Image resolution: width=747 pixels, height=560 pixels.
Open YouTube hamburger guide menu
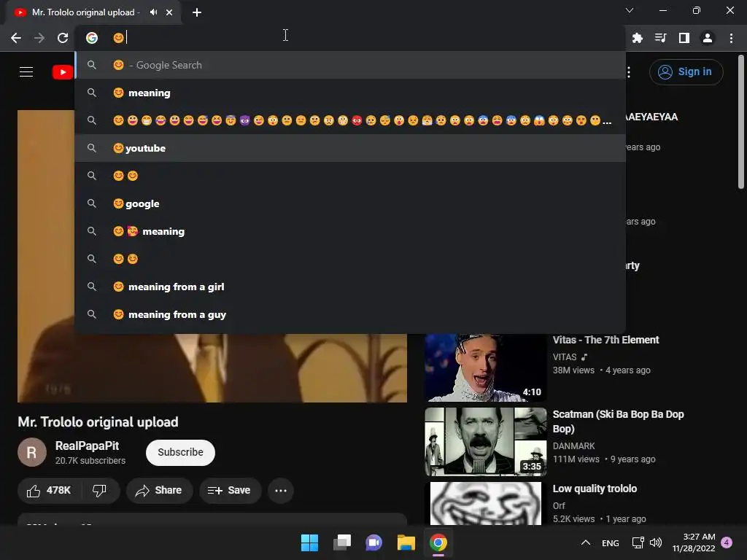pyautogui.click(x=26, y=72)
